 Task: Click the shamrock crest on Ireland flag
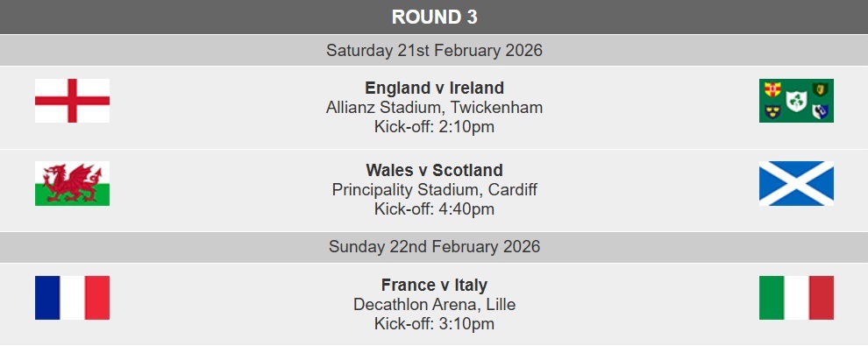(x=796, y=101)
